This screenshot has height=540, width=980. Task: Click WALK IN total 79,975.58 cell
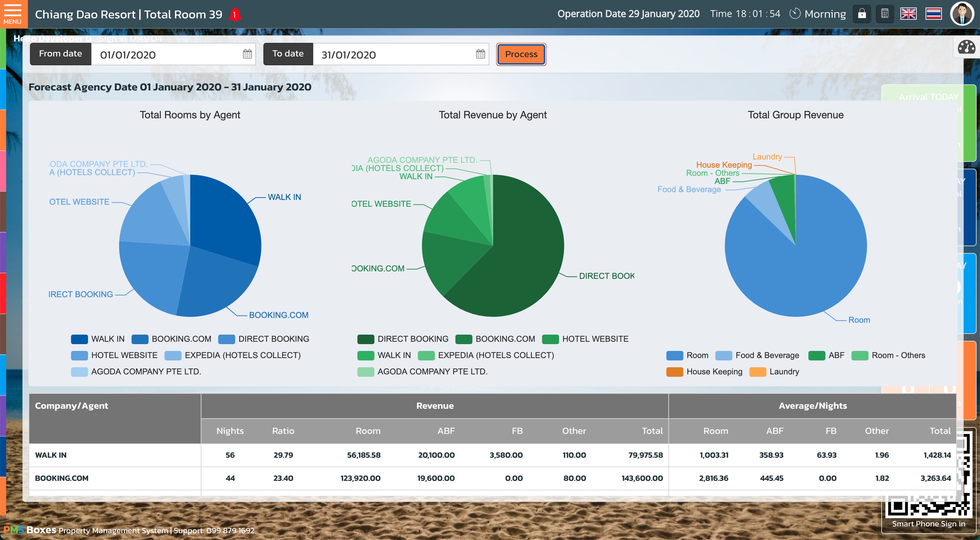[x=645, y=455]
